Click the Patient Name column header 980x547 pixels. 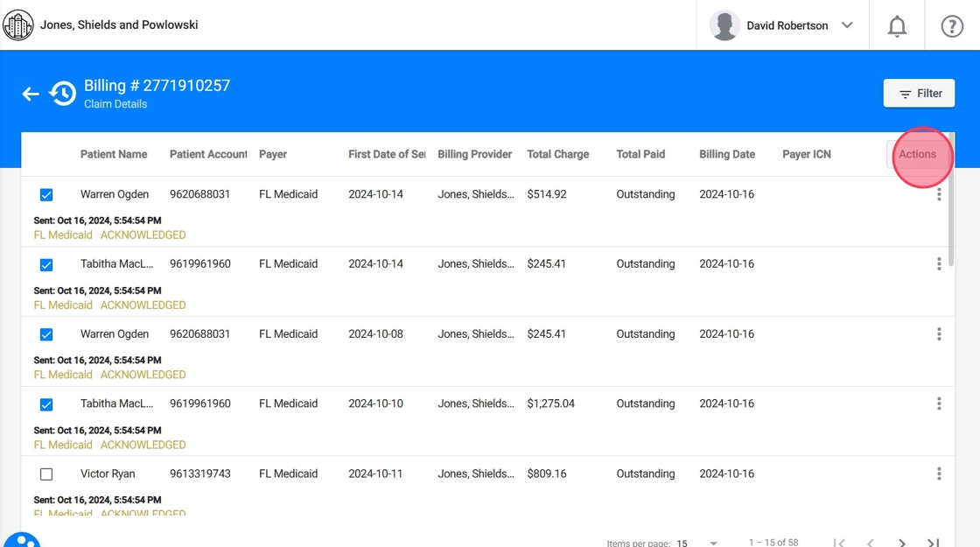pos(114,154)
